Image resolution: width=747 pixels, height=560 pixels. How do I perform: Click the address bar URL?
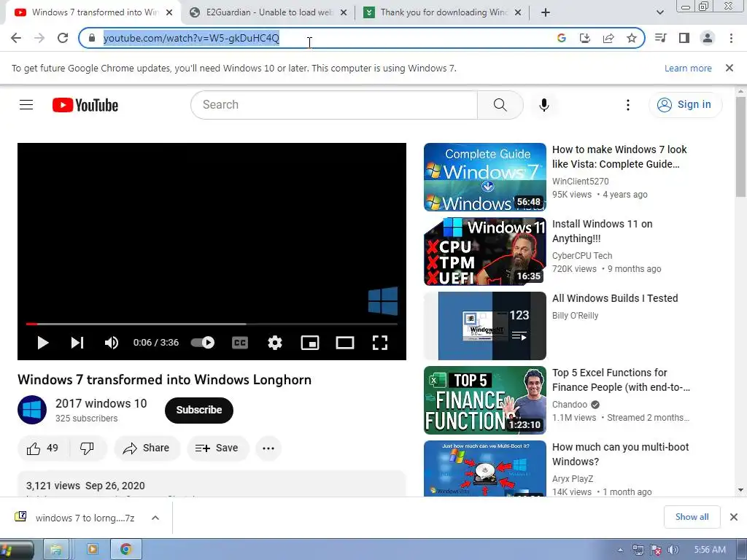click(x=192, y=38)
